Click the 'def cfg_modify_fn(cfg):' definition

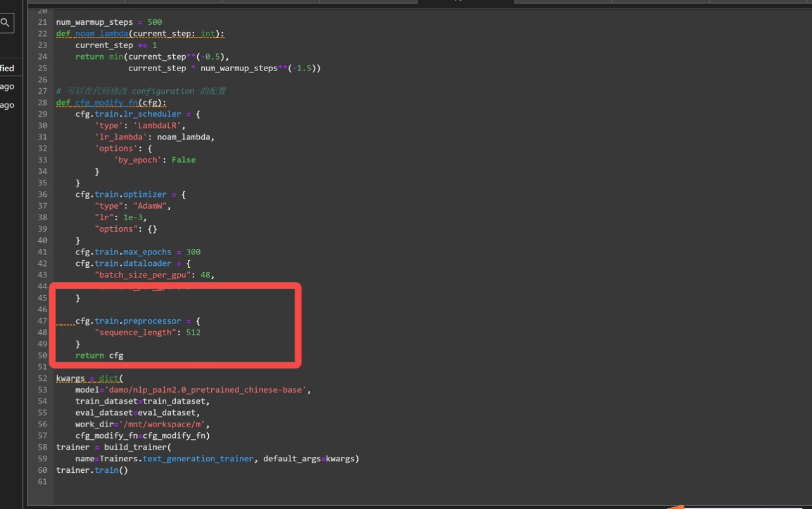[x=111, y=103]
